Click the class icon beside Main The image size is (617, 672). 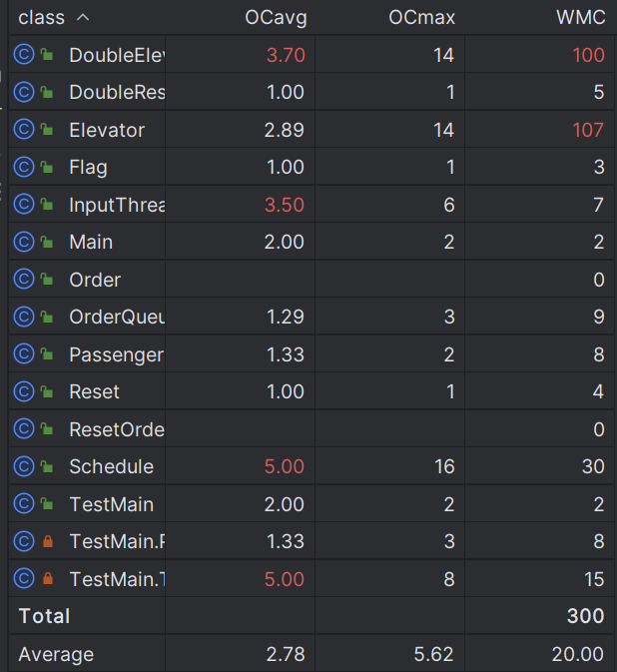[x=24, y=242]
